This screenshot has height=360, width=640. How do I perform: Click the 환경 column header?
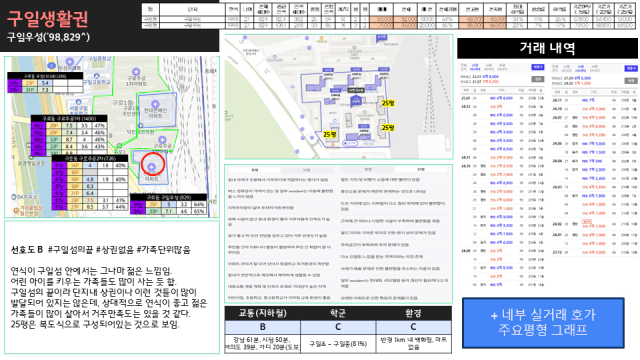(x=413, y=313)
